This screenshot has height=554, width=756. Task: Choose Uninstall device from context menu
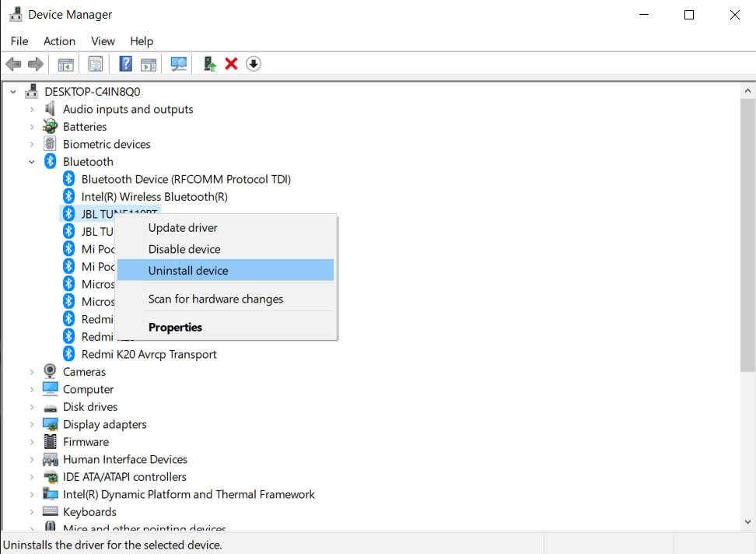tap(188, 271)
